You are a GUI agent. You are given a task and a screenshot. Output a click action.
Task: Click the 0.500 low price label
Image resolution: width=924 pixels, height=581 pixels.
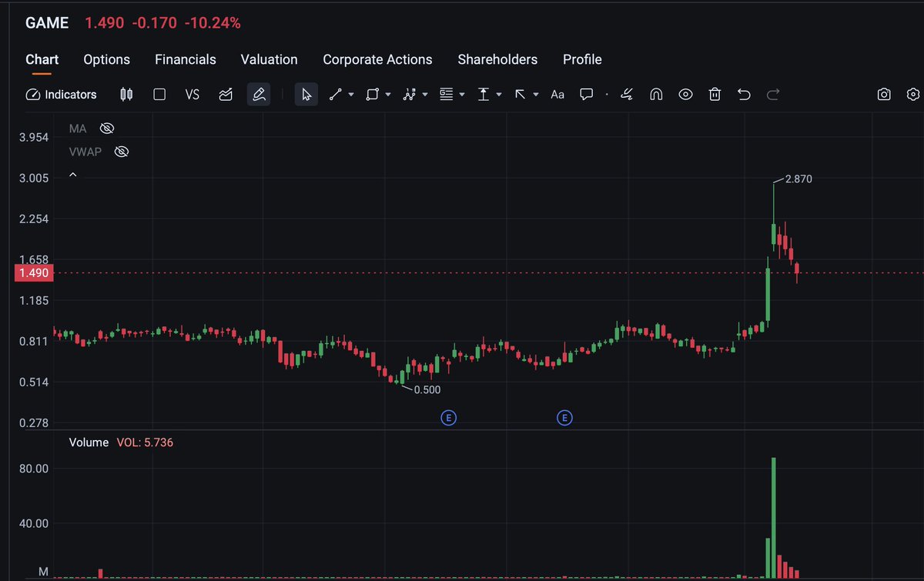coord(427,390)
